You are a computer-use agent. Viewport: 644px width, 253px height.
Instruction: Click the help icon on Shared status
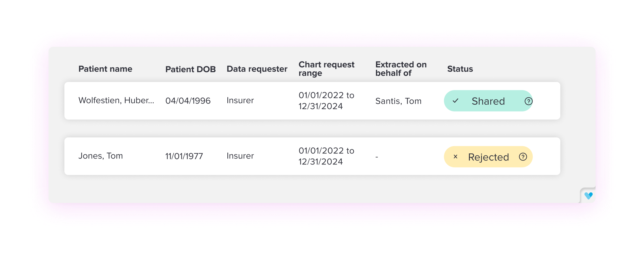[x=528, y=101]
